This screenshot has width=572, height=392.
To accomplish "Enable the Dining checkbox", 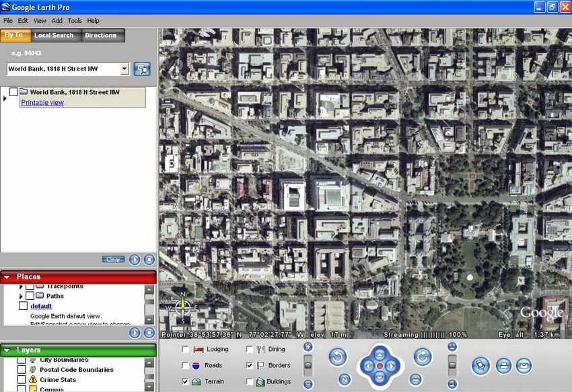I will [250, 350].
